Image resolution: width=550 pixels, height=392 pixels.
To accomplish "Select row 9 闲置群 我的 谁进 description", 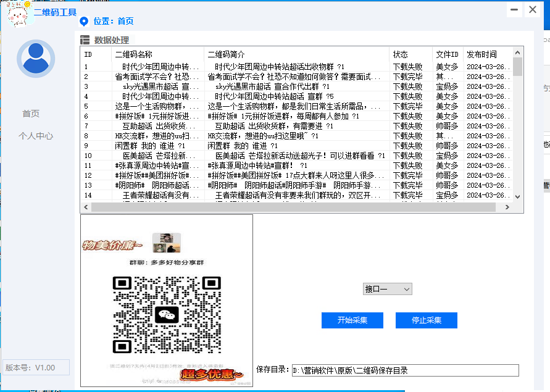I will tap(243, 146).
